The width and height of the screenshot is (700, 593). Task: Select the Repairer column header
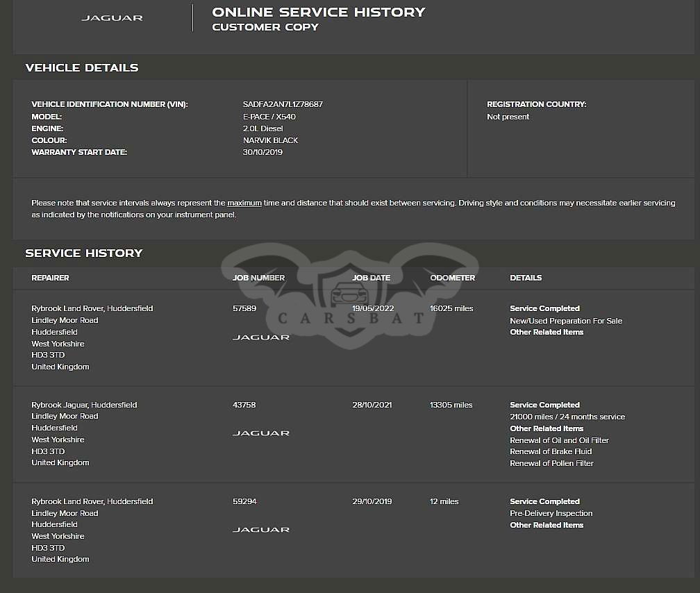pyautogui.click(x=50, y=278)
